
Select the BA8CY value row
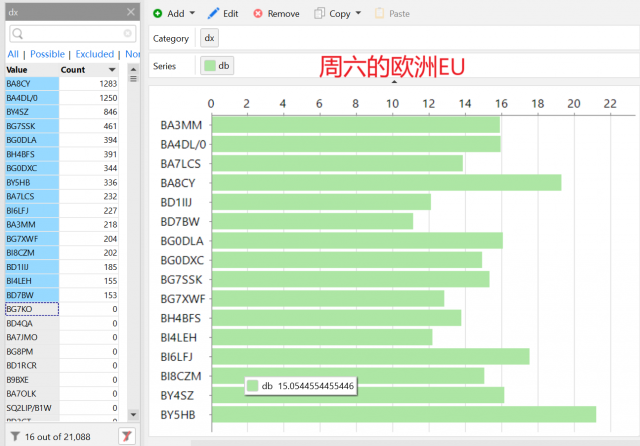click(x=32, y=84)
